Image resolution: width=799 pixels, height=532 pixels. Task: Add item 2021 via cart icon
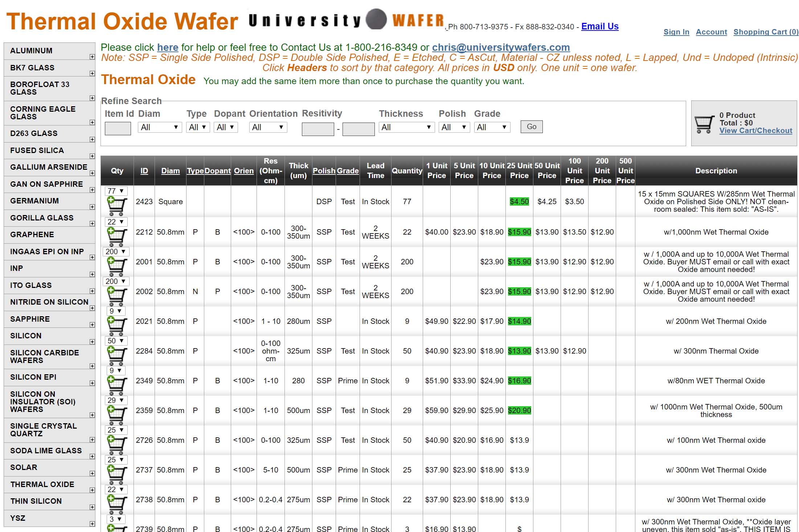pyautogui.click(x=116, y=325)
